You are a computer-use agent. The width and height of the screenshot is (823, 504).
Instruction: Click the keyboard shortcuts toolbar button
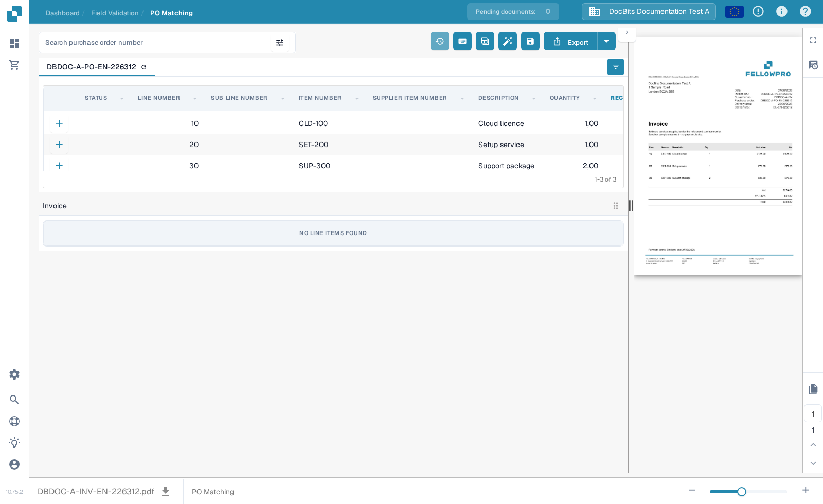tap(462, 41)
